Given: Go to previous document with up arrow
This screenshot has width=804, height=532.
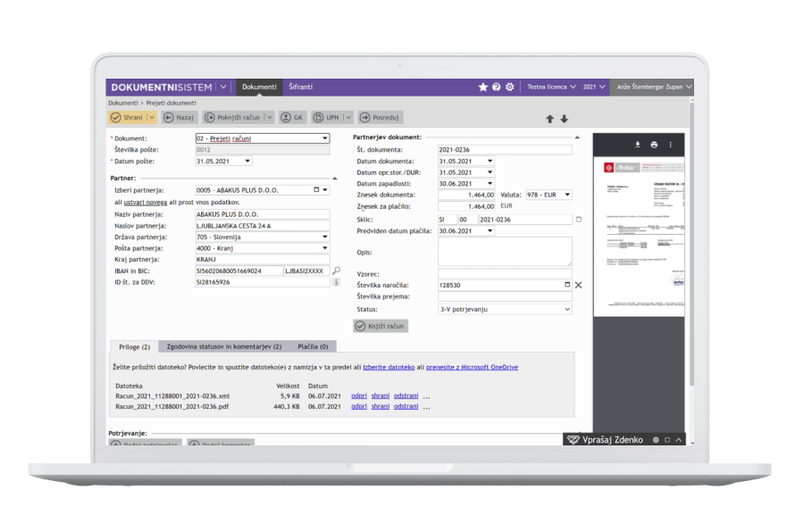Looking at the screenshot, I should click(549, 119).
